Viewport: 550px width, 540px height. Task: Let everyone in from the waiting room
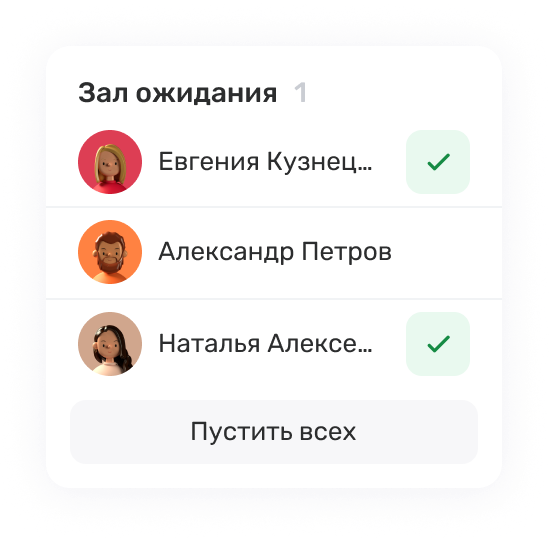tap(274, 432)
